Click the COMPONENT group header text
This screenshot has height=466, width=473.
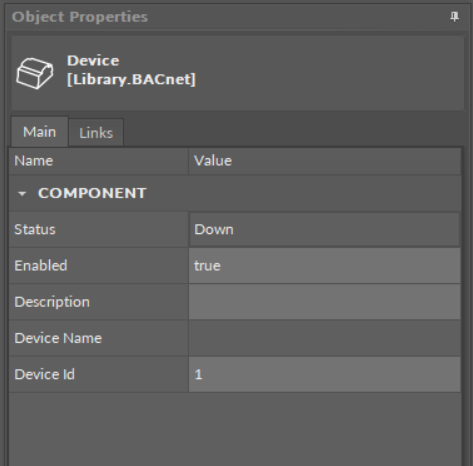92,193
